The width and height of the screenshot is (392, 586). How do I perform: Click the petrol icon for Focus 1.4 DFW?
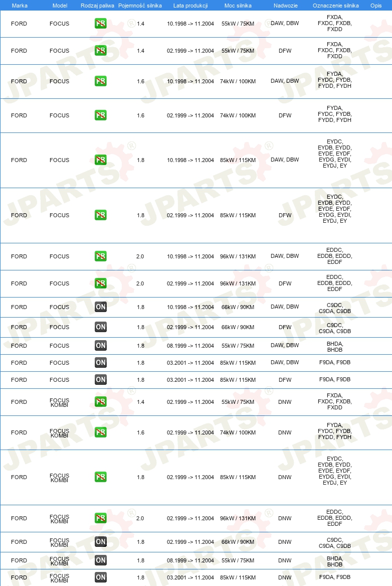(x=100, y=51)
